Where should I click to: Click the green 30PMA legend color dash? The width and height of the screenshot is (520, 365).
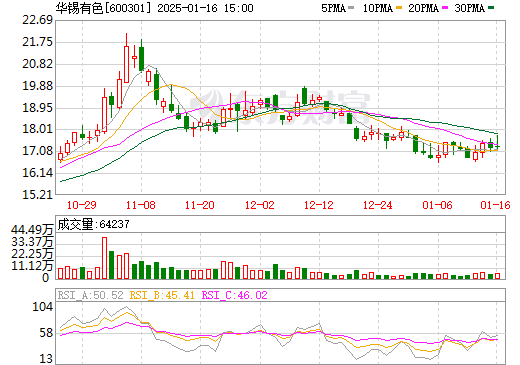coord(491,7)
